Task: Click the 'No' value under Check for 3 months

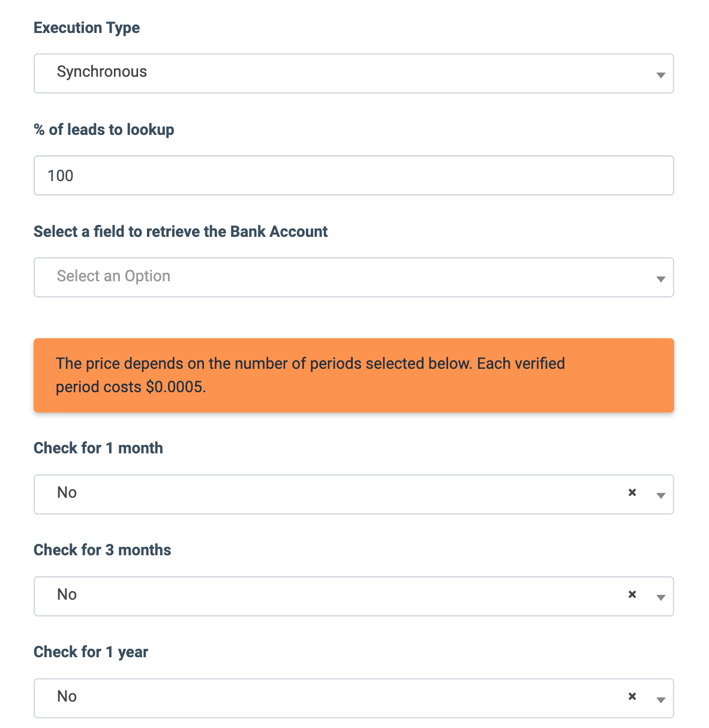Action: click(x=67, y=595)
